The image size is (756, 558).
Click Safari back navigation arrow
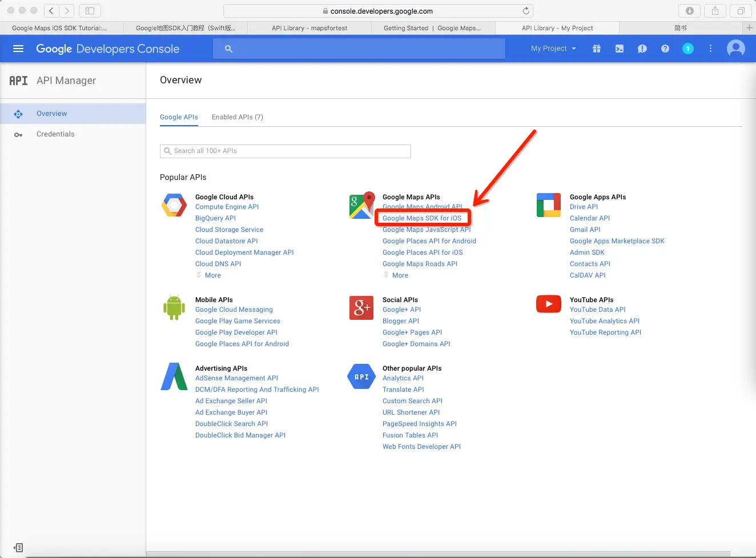pyautogui.click(x=51, y=11)
